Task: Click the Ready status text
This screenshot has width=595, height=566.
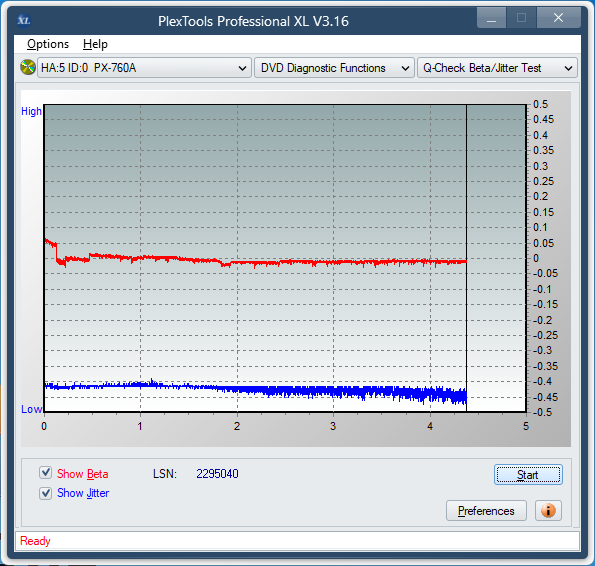Action: click(x=35, y=541)
